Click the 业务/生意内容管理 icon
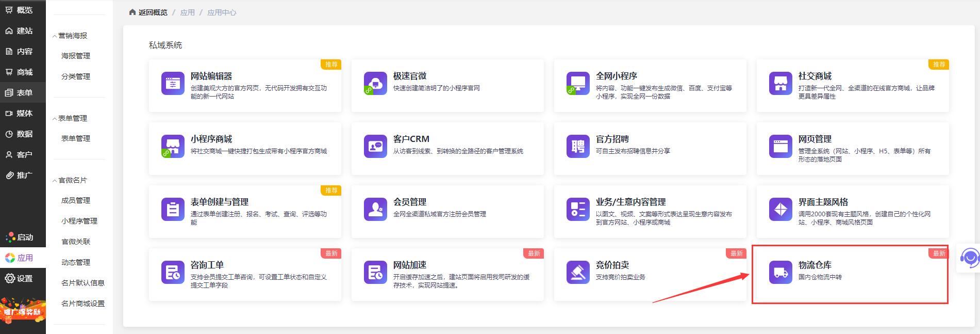The height and width of the screenshot is (334, 980). pyautogui.click(x=578, y=210)
